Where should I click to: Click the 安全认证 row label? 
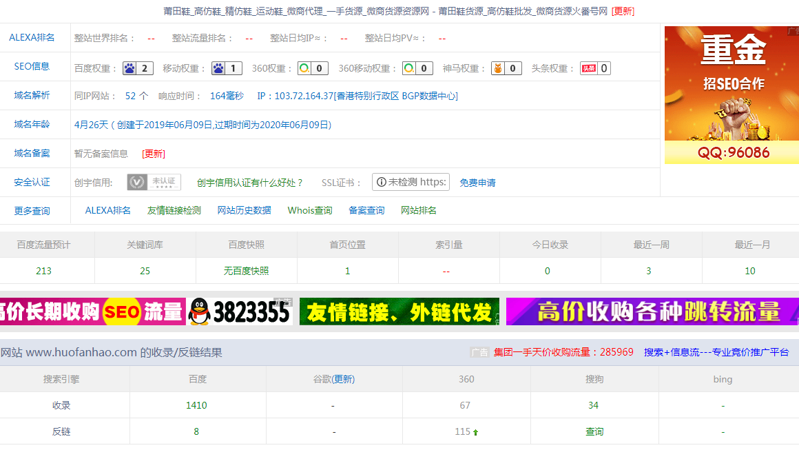[x=32, y=182]
